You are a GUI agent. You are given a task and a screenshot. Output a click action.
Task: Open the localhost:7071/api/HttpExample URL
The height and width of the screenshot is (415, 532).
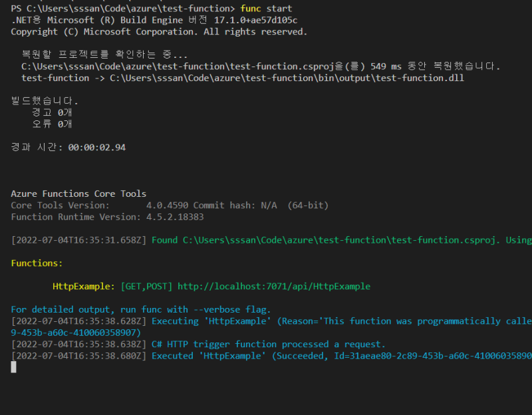pos(273,287)
